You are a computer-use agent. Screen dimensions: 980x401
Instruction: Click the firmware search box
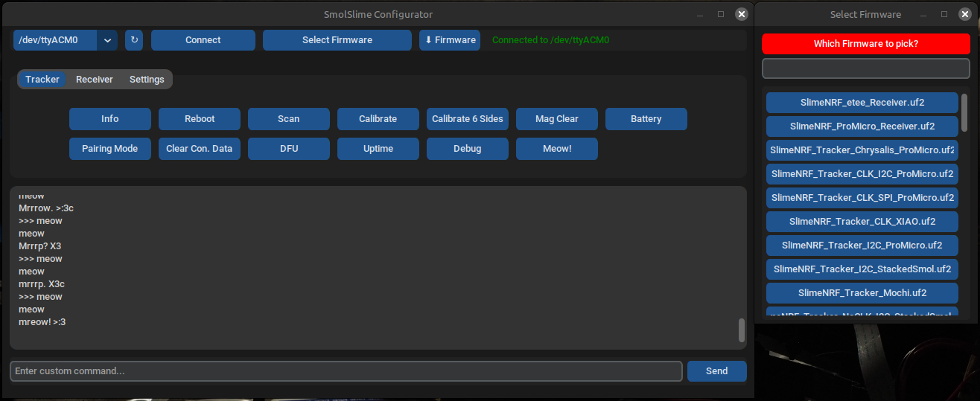click(865, 68)
